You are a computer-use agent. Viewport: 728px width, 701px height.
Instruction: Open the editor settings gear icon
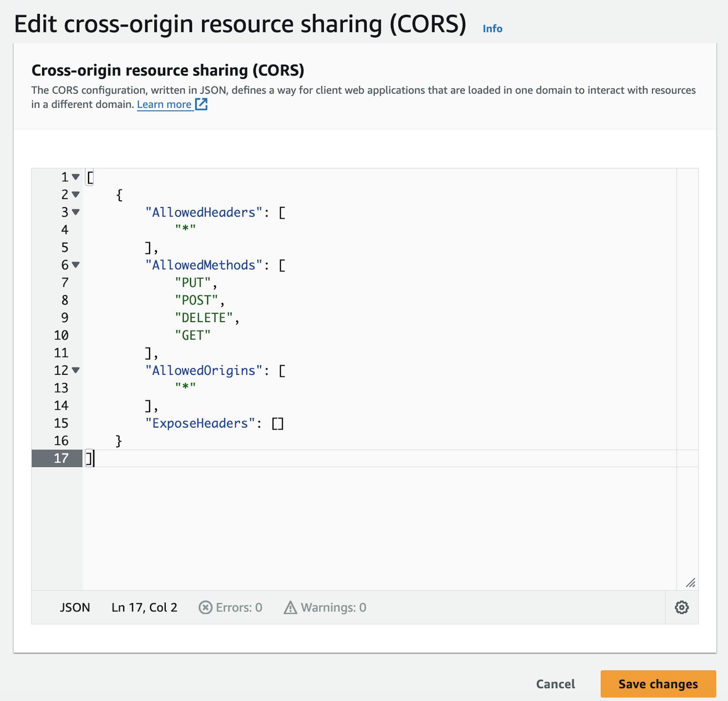[x=681, y=607]
